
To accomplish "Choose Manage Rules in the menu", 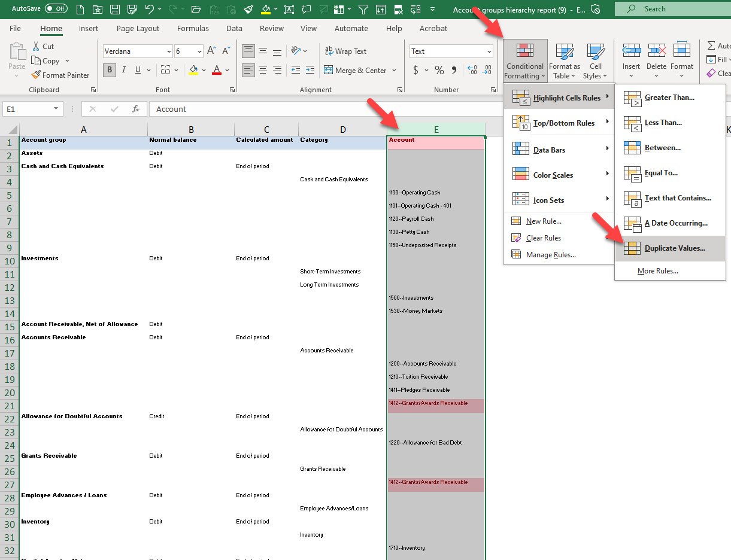I will tap(550, 255).
